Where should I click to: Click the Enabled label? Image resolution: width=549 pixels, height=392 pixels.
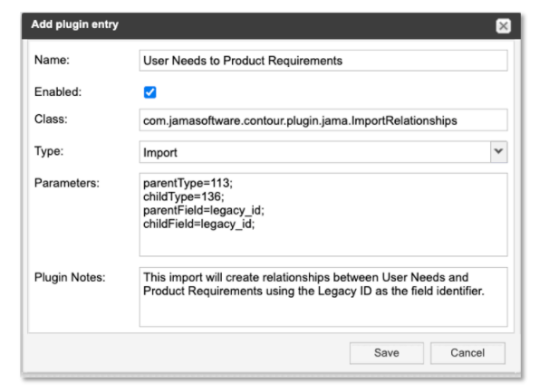tap(58, 92)
